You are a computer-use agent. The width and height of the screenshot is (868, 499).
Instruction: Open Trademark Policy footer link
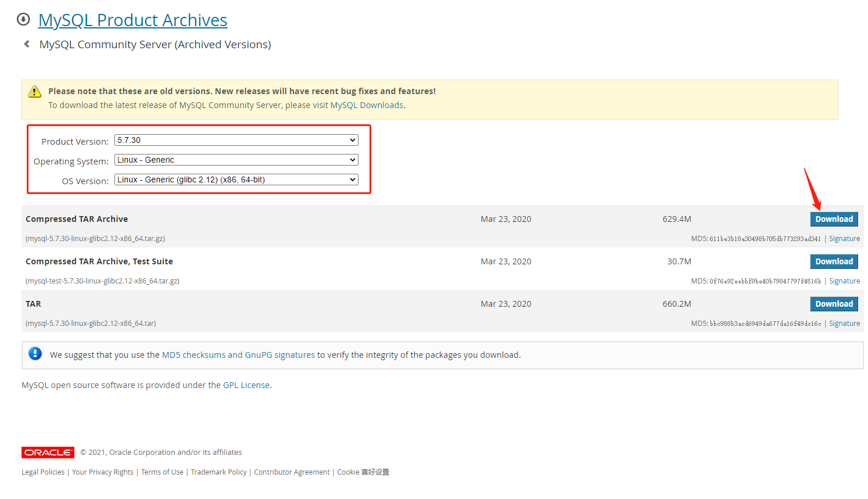pos(218,472)
